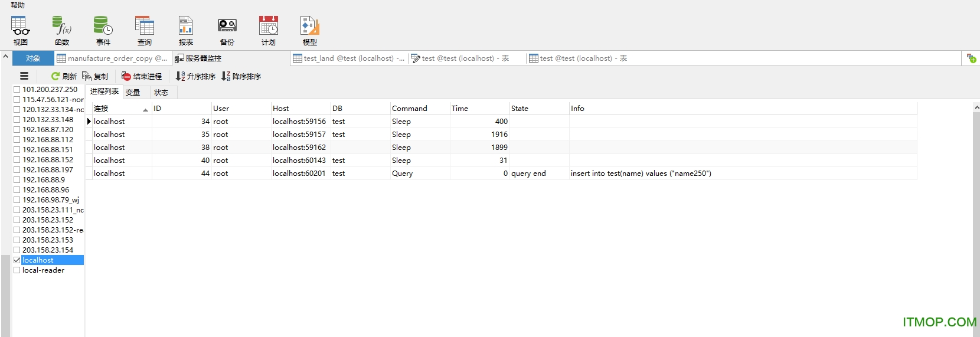This screenshot has width=980, height=337.
Task: Open the 事件 (Event) toolbar icon
Action: click(103, 31)
